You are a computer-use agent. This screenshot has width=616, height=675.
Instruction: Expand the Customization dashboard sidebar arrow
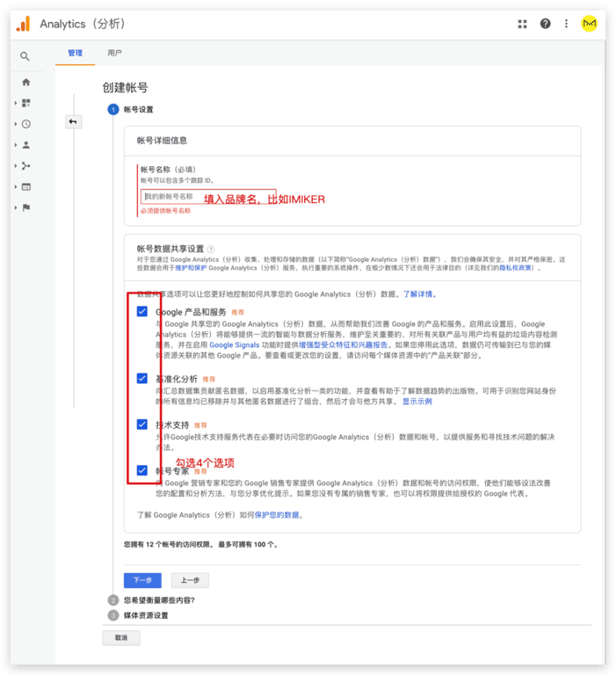pyautogui.click(x=16, y=103)
